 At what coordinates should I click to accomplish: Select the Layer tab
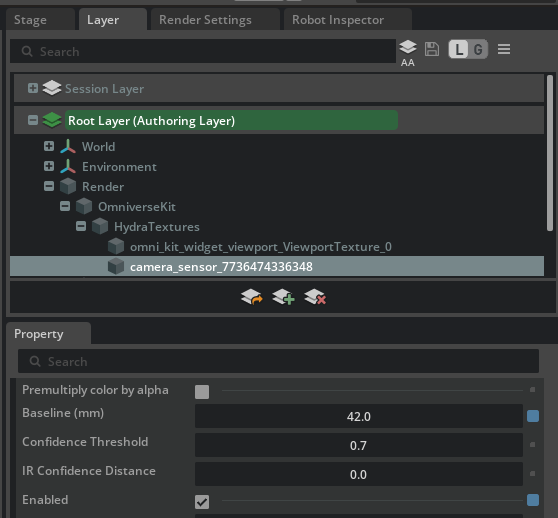113,20
